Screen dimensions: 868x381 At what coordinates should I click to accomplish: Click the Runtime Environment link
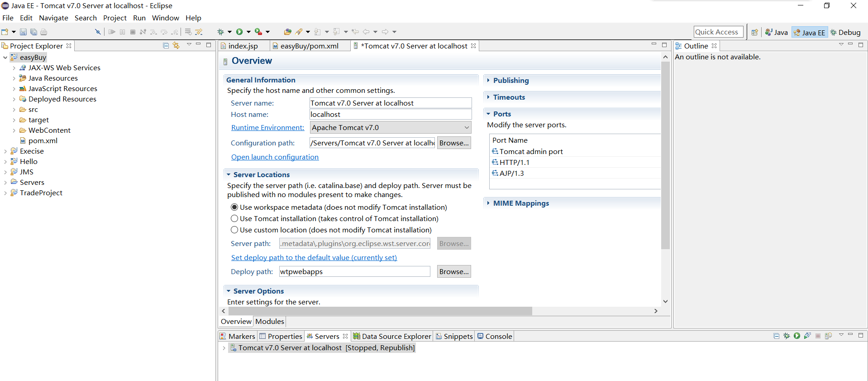click(267, 127)
